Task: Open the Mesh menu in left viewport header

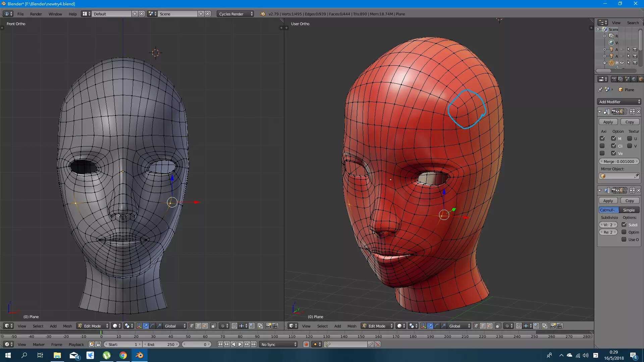Action: pyautogui.click(x=67, y=326)
